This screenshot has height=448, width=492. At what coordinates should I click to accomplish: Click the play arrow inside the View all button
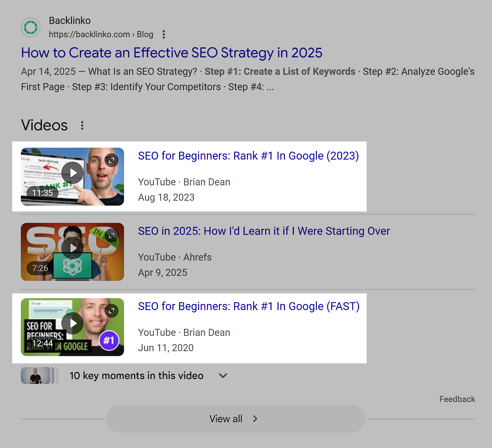255,418
